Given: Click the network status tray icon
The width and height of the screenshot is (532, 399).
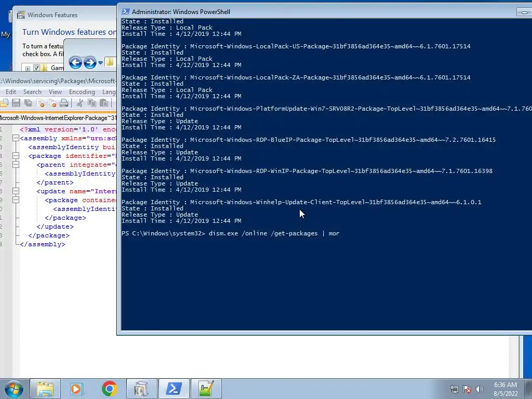Looking at the screenshot, I should click(454, 389).
